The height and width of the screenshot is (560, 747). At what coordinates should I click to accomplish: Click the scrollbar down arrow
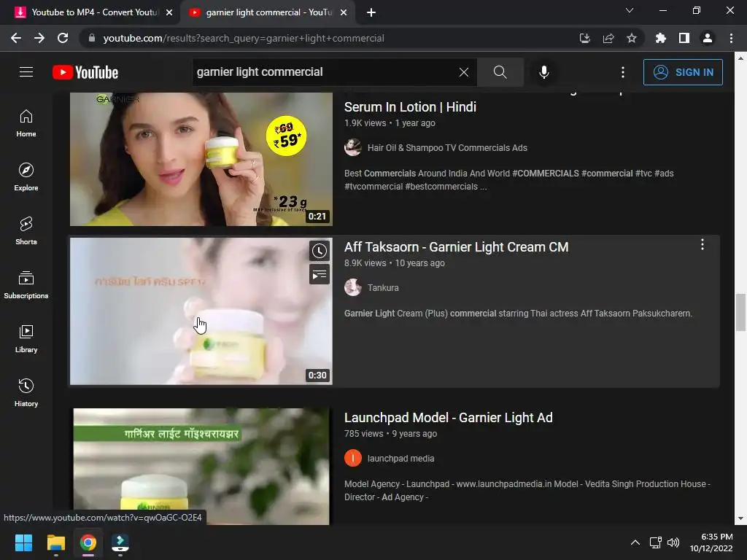(x=740, y=518)
